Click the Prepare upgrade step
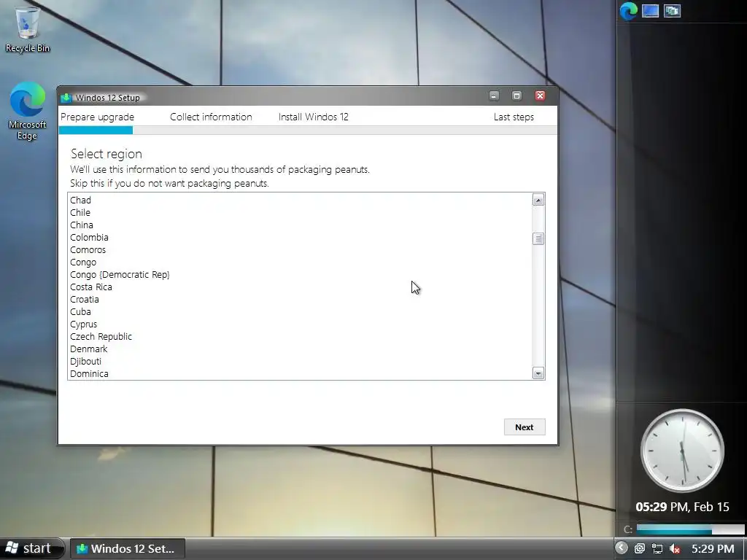The image size is (747, 560). coord(97,117)
